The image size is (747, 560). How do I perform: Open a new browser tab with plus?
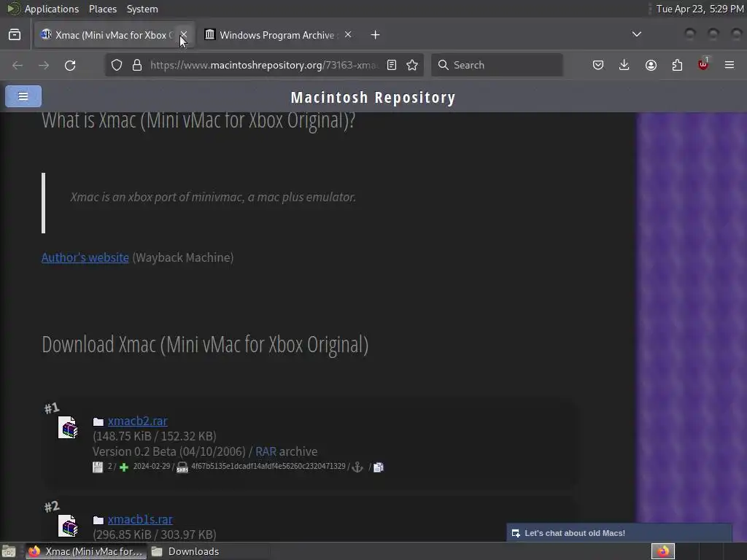coord(376,35)
